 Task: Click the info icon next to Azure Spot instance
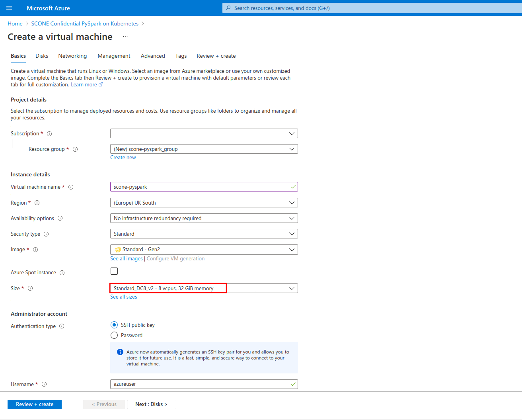pyautogui.click(x=62, y=273)
